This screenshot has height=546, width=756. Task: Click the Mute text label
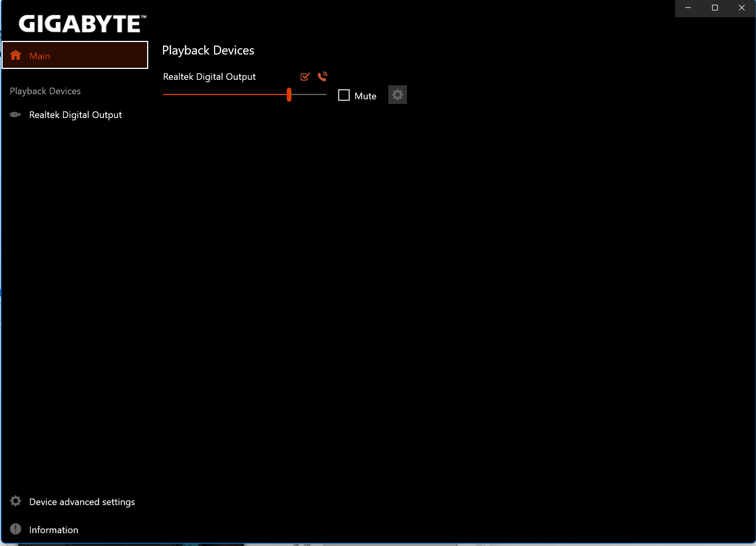[x=365, y=96]
